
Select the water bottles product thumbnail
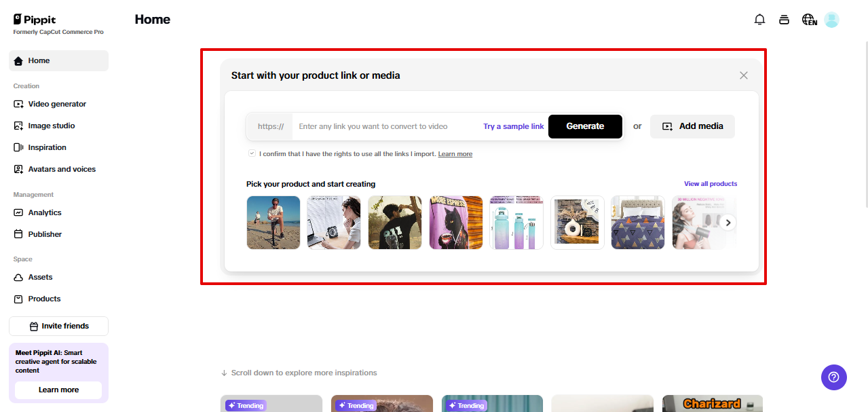[x=516, y=222]
